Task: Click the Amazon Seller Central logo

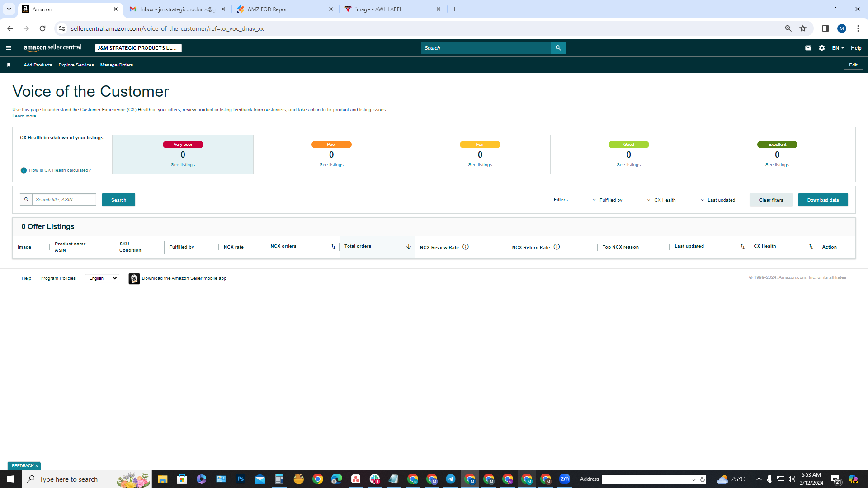Action: point(52,48)
